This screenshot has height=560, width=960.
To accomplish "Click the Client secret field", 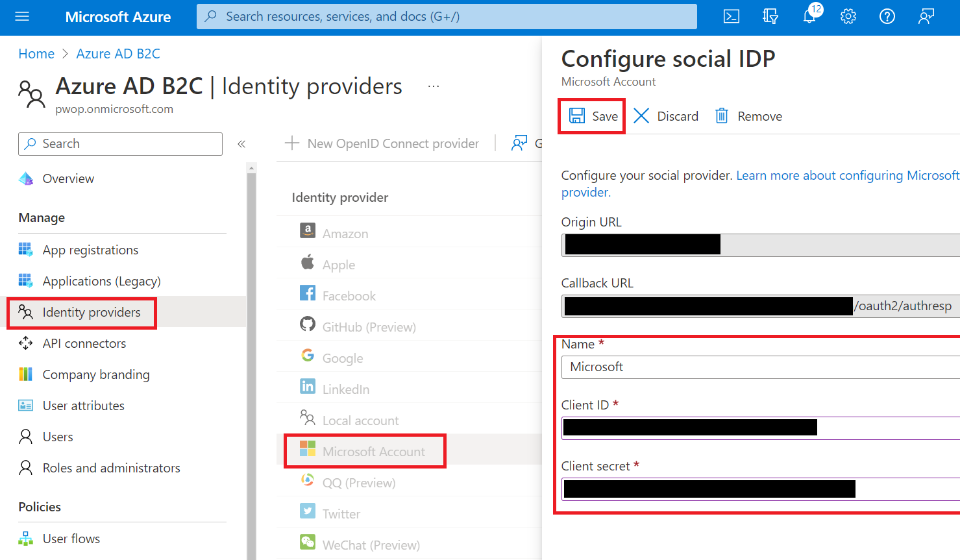I will (x=761, y=489).
